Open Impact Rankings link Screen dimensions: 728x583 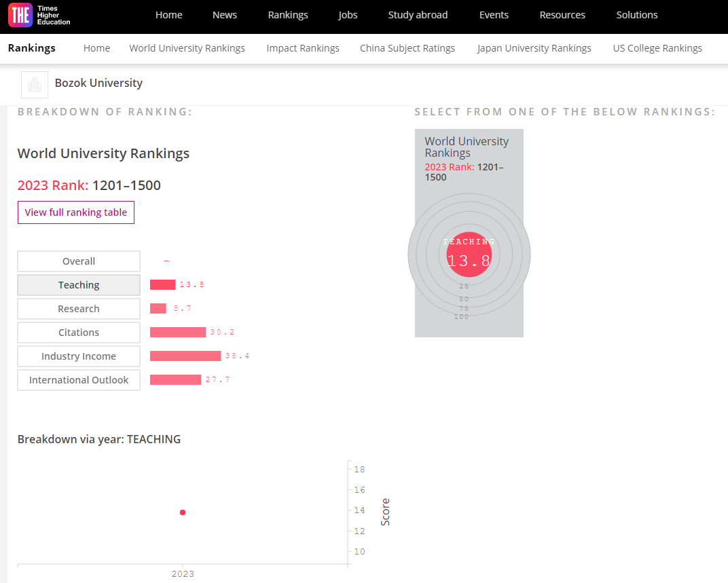click(x=303, y=48)
